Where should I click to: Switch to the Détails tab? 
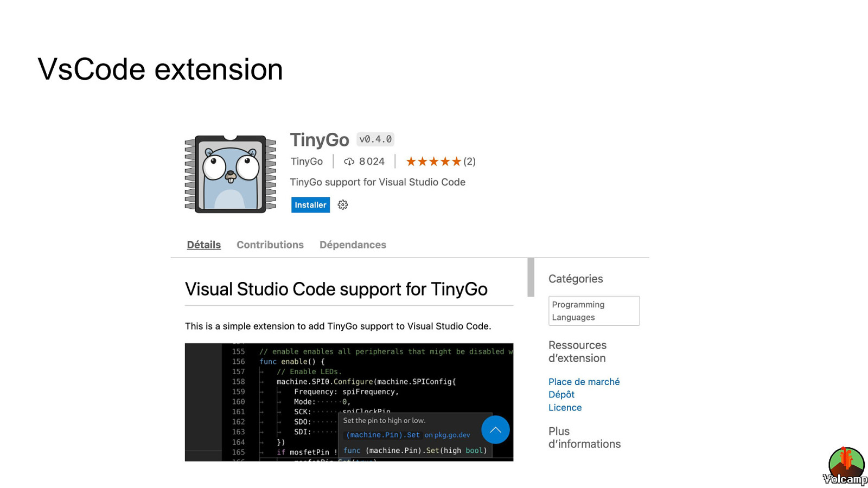[x=204, y=245]
